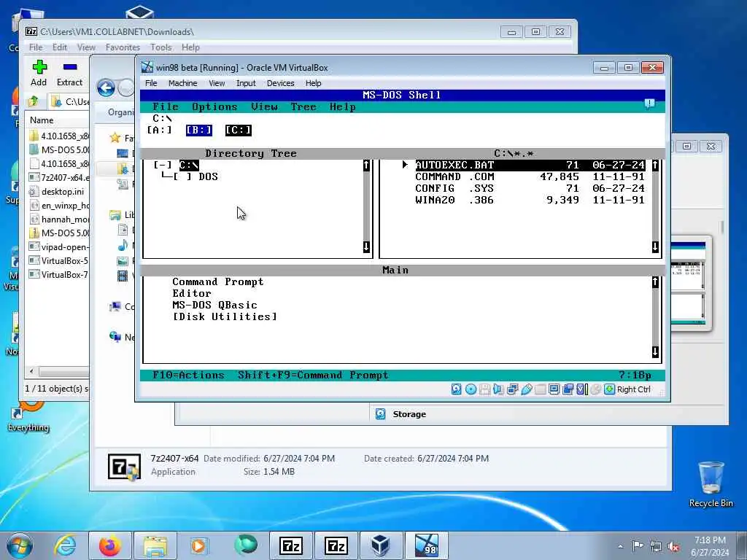Image resolution: width=747 pixels, height=560 pixels.
Task: Click the USB devices icon in VirtualBox status bar
Action: pyautogui.click(x=527, y=389)
